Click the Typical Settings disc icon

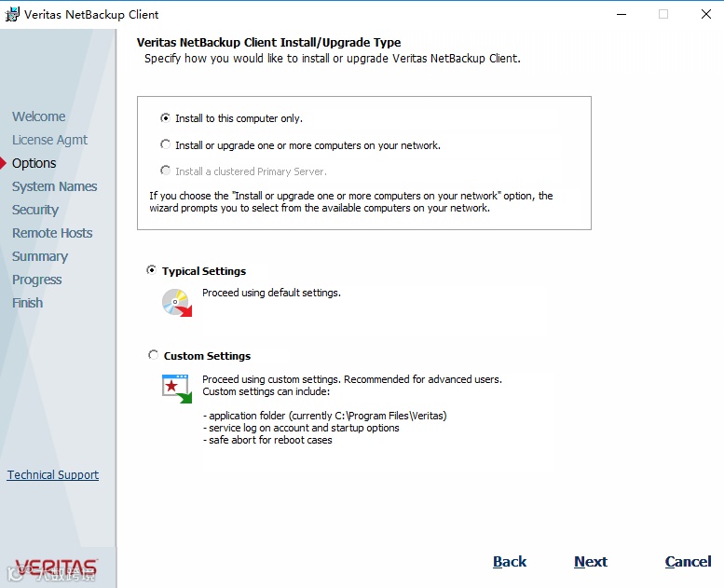pos(177,303)
